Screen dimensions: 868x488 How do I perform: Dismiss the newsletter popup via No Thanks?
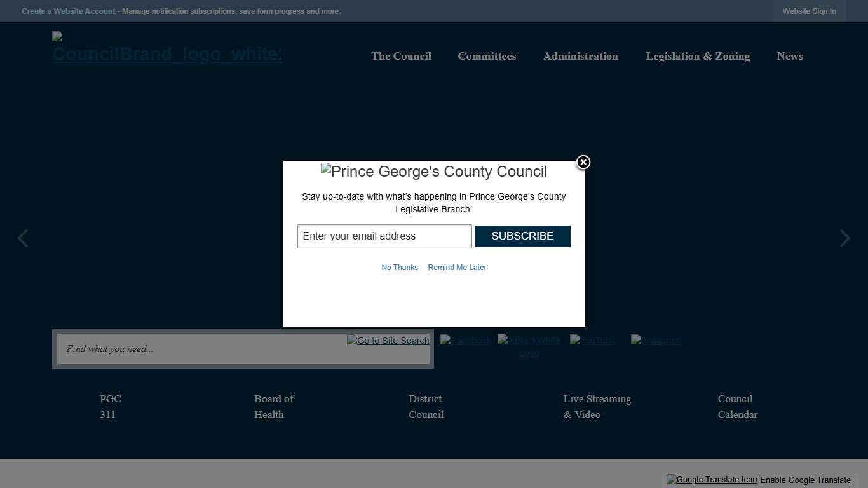[400, 267]
